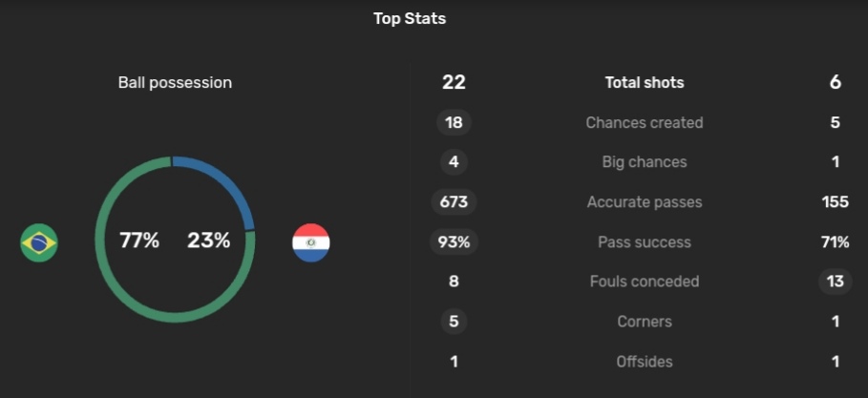
Task: Click Brazil's 4 big chances badge
Action: 454,162
